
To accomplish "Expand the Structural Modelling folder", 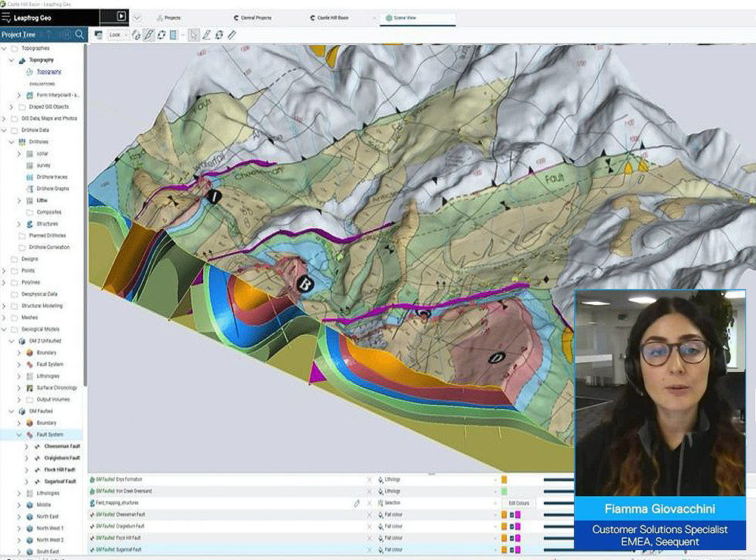I will pos(4,306).
